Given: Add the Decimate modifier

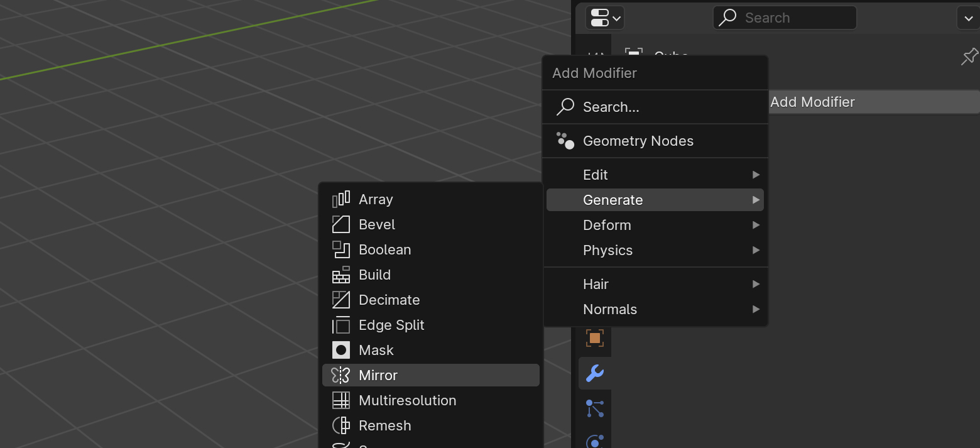Looking at the screenshot, I should pyautogui.click(x=431, y=300).
